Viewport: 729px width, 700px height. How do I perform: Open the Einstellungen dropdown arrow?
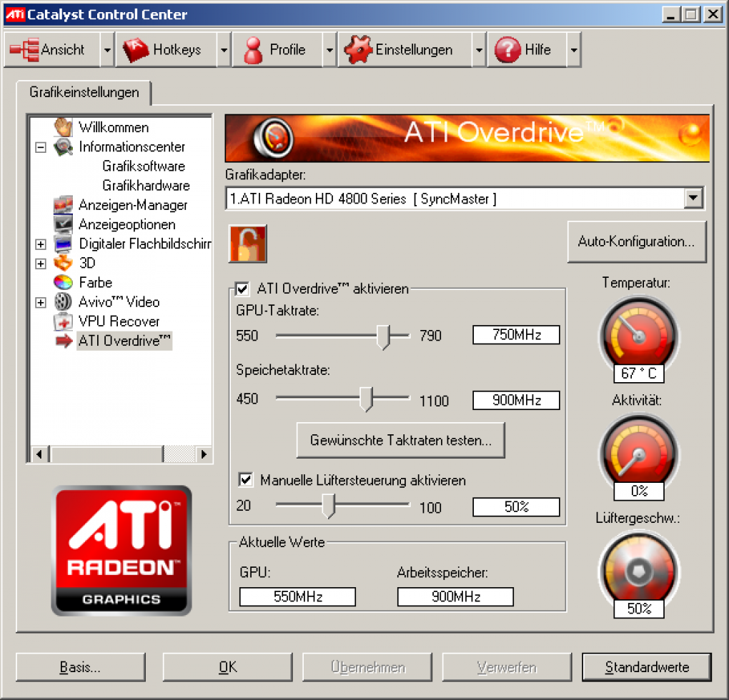click(478, 50)
